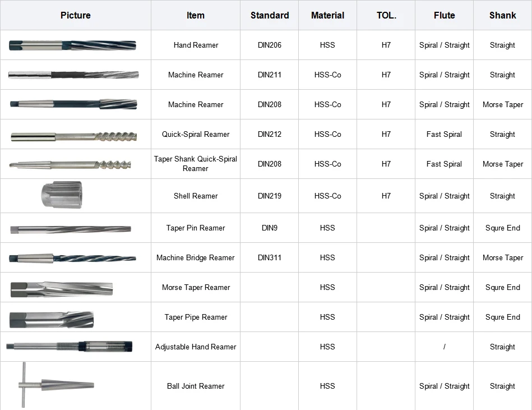
Task: Click the Item column header
Action: (x=196, y=15)
